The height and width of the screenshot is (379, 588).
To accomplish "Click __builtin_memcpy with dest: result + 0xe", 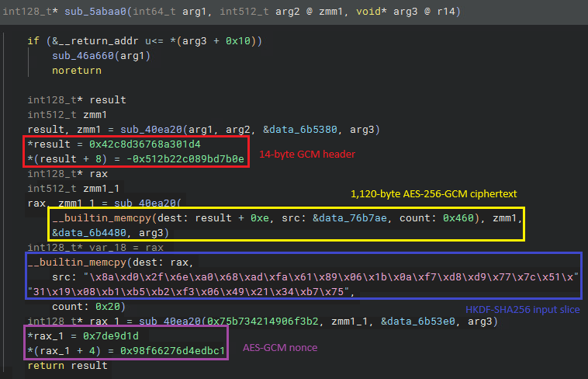I will pyautogui.click(x=102, y=218).
